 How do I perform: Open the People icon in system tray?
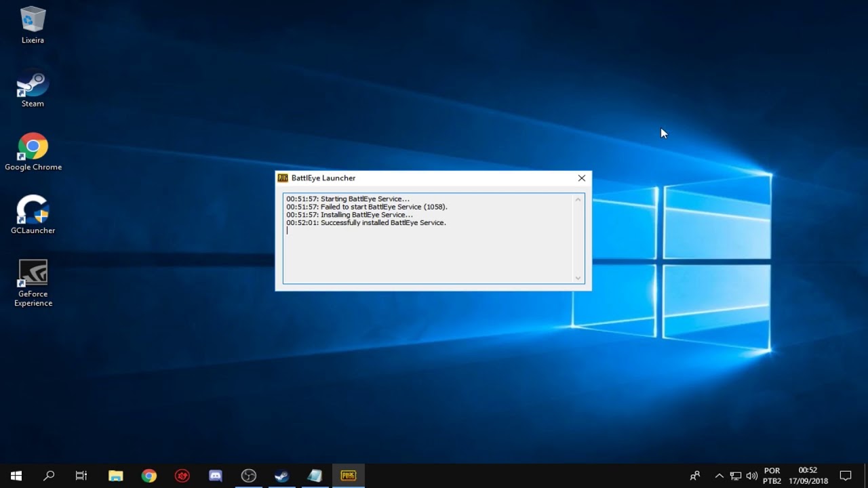coord(695,476)
